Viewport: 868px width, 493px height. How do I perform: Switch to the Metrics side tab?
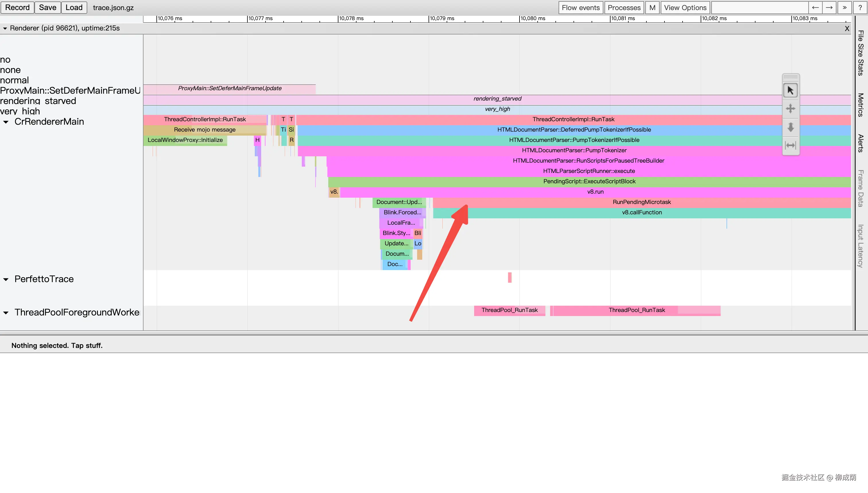pyautogui.click(x=861, y=105)
